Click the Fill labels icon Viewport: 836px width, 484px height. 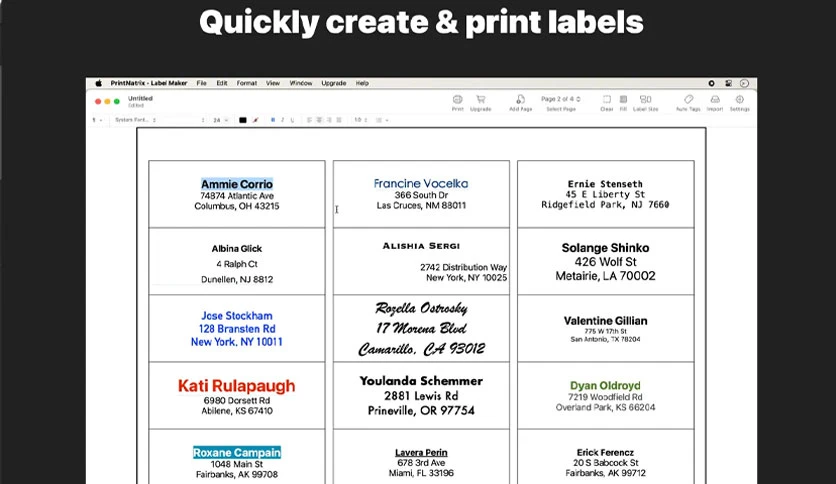[623, 100]
